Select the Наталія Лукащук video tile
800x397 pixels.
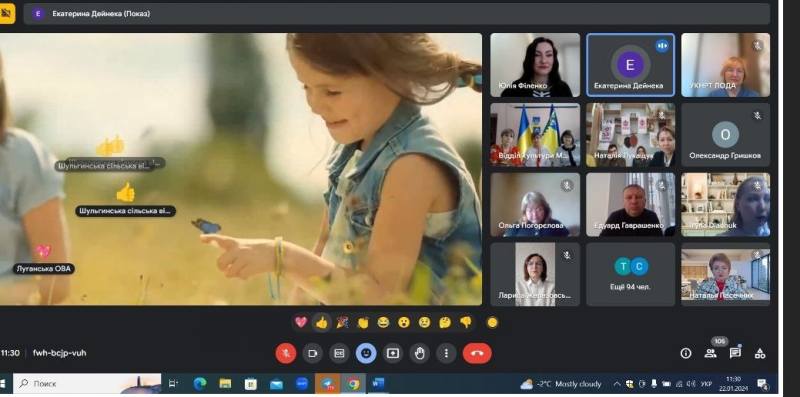(x=631, y=135)
